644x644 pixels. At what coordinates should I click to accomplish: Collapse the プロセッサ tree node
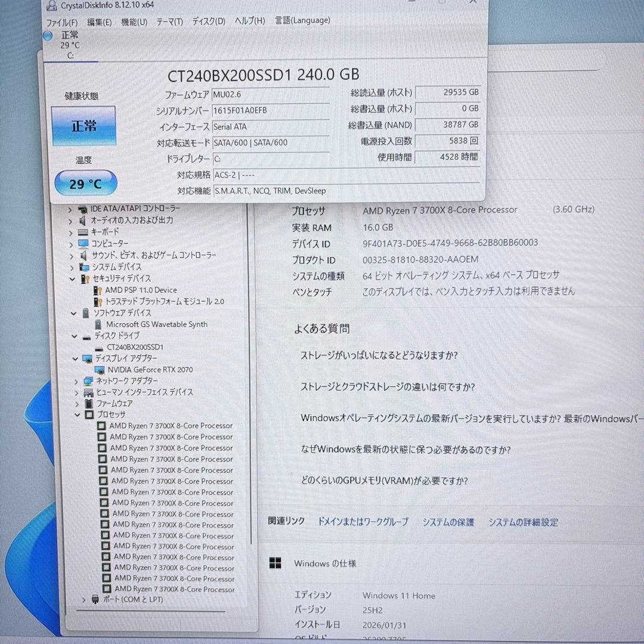pos(77,414)
